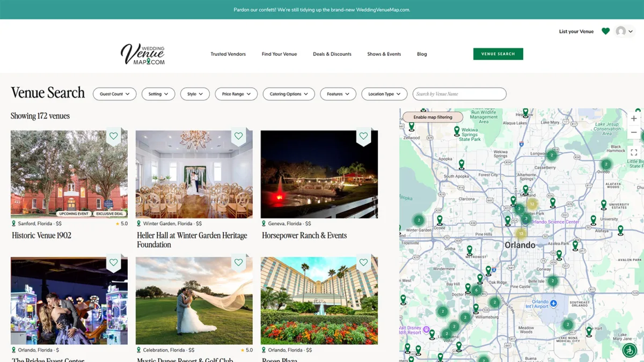Zoom in on the map
This screenshot has height=362, width=644.
(x=634, y=119)
